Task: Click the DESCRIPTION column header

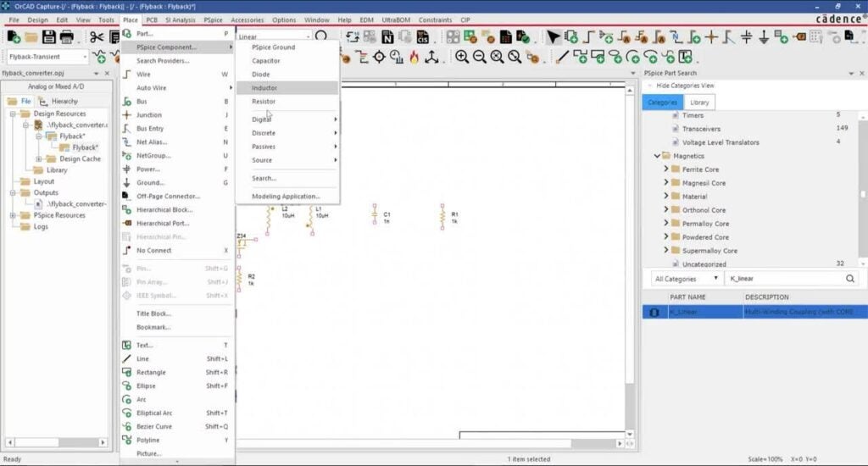Action: [766, 297]
